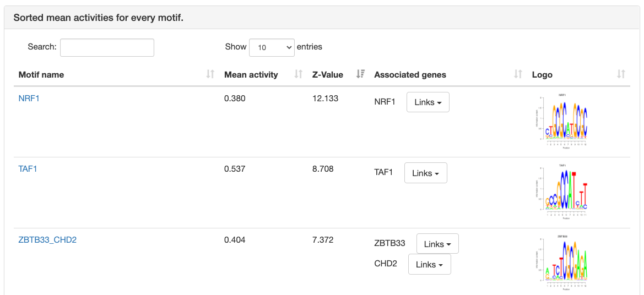Change the Show entries count selector
This screenshot has height=295, width=644.
click(272, 47)
